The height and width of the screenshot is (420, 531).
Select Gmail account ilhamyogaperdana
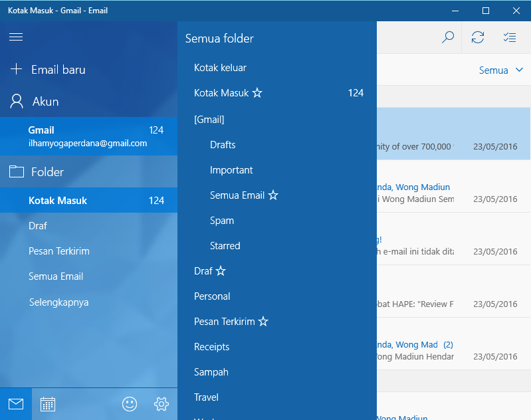click(89, 136)
